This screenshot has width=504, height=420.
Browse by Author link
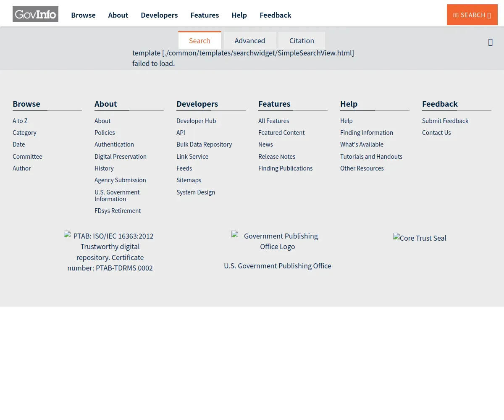[22, 168]
